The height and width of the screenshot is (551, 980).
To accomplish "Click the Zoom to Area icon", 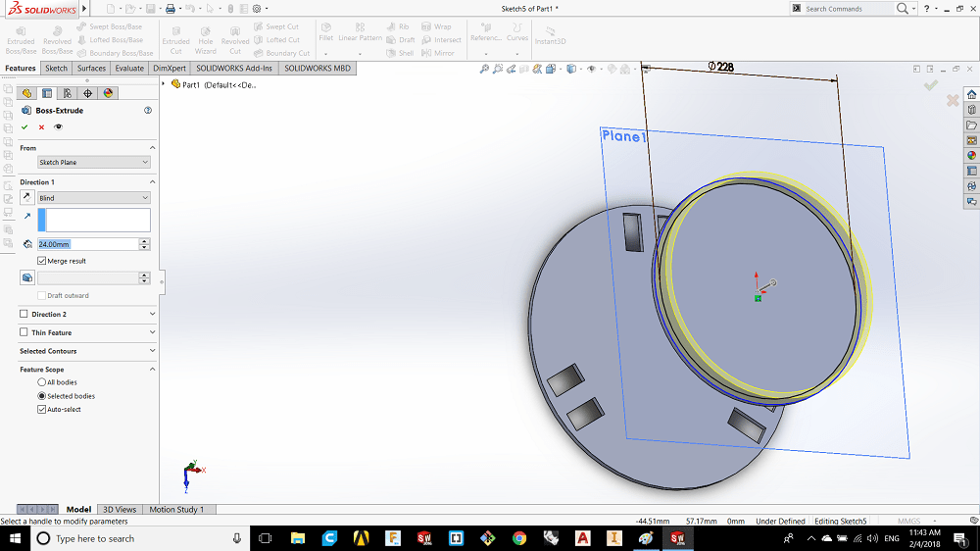I will [x=498, y=69].
